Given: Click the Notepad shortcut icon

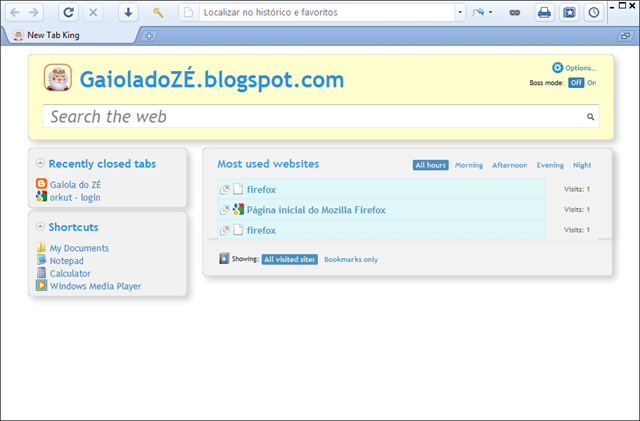Looking at the screenshot, I should 41,260.
